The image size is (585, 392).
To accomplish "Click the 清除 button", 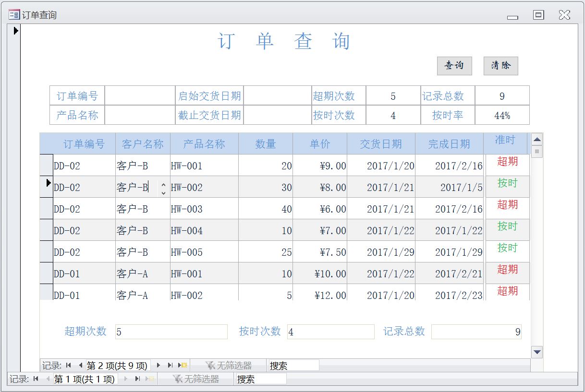I will [500, 66].
